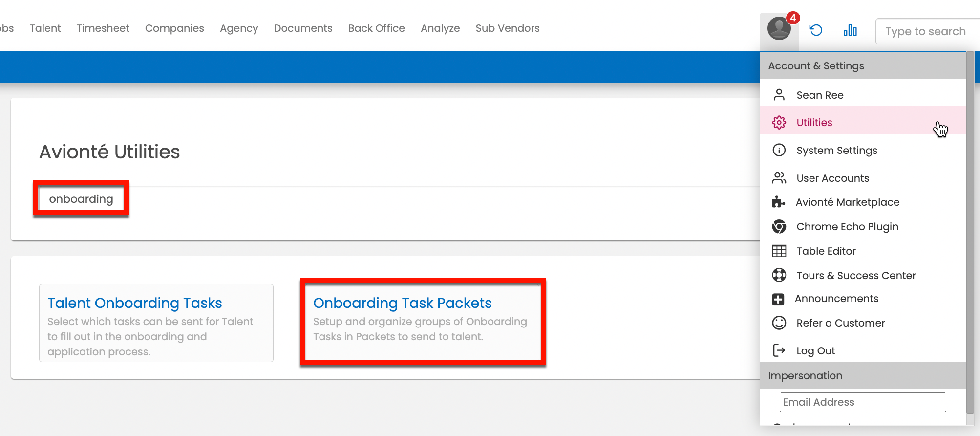Click the Type to search box

click(x=927, y=31)
